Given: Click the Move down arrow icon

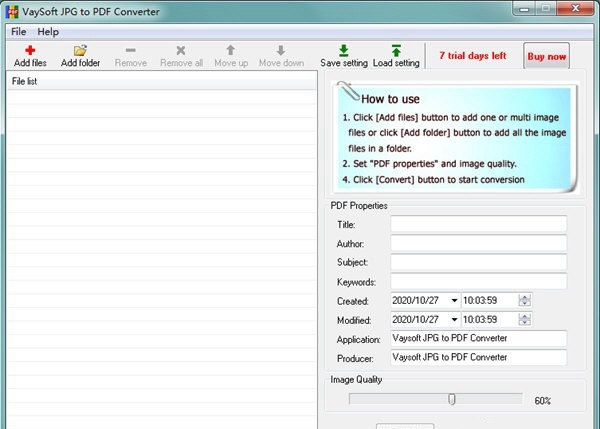Looking at the screenshot, I should pyautogui.click(x=281, y=50).
